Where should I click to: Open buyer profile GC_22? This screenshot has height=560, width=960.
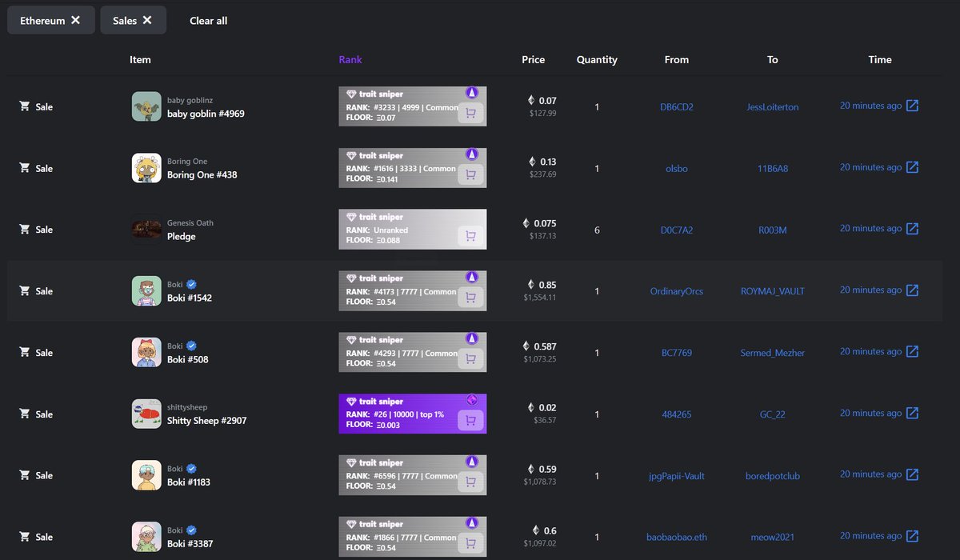click(x=773, y=414)
